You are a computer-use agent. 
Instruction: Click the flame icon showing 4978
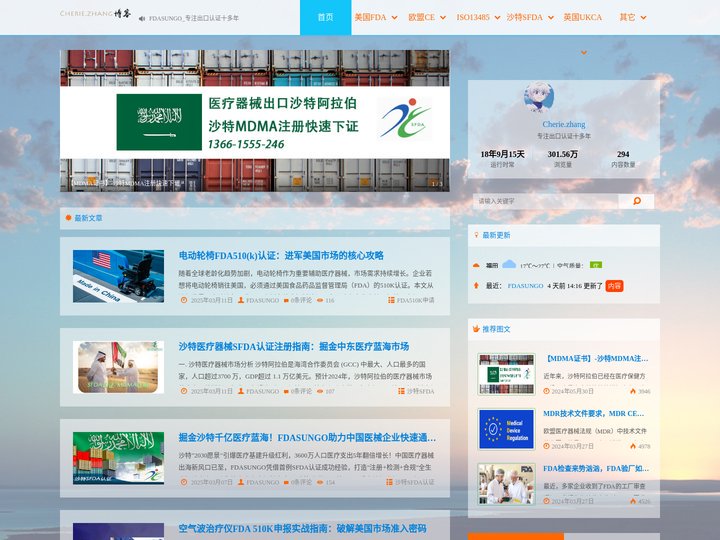pyautogui.click(x=633, y=446)
